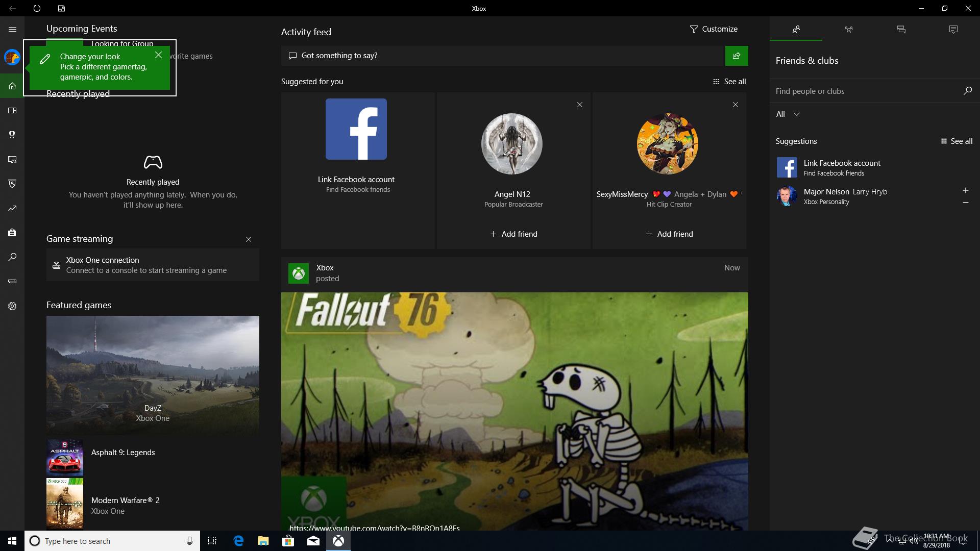Open Microsoft Store from taskbar

pos(288,541)
